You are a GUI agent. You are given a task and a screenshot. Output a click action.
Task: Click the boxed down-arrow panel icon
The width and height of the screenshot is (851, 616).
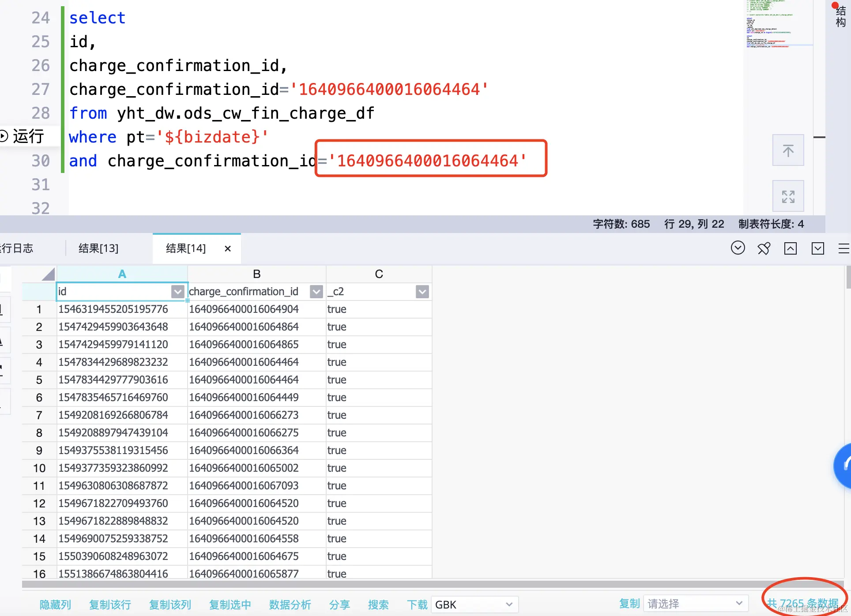817,248
